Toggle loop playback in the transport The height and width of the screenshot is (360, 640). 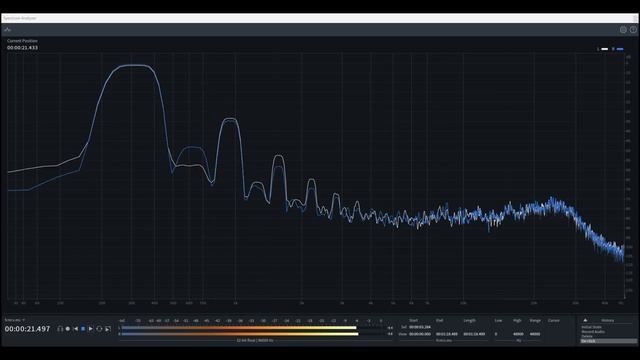coord(99,329)
